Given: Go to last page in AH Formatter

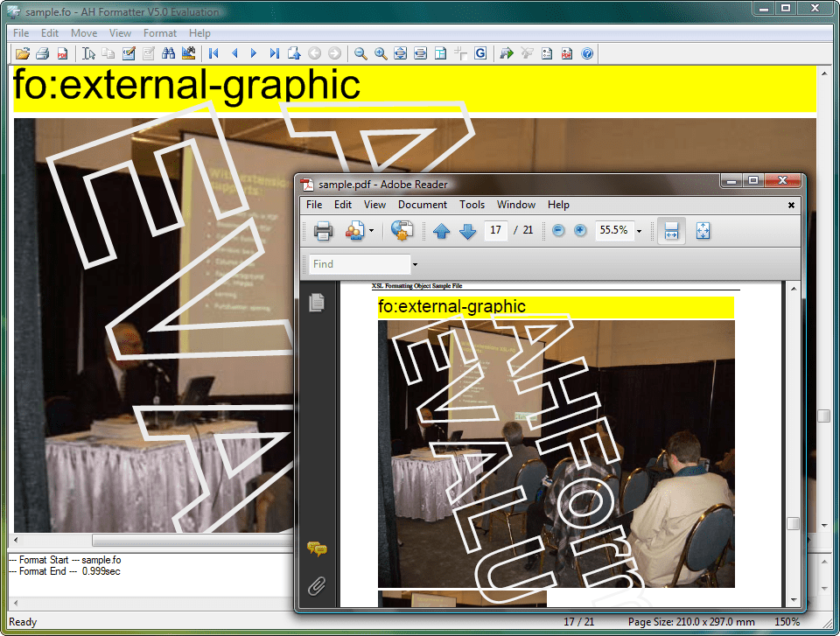Looking at the screenshot, I should tap(274, 53).
